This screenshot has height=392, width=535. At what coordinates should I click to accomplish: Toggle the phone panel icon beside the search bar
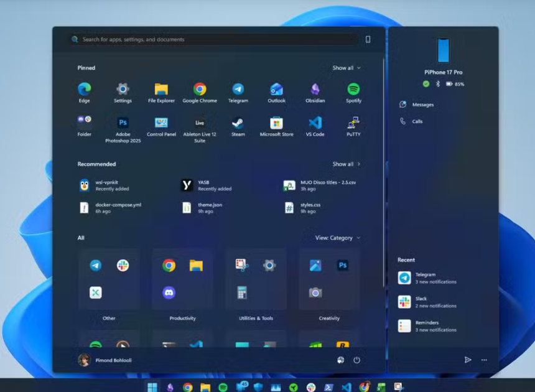point(368,39)
